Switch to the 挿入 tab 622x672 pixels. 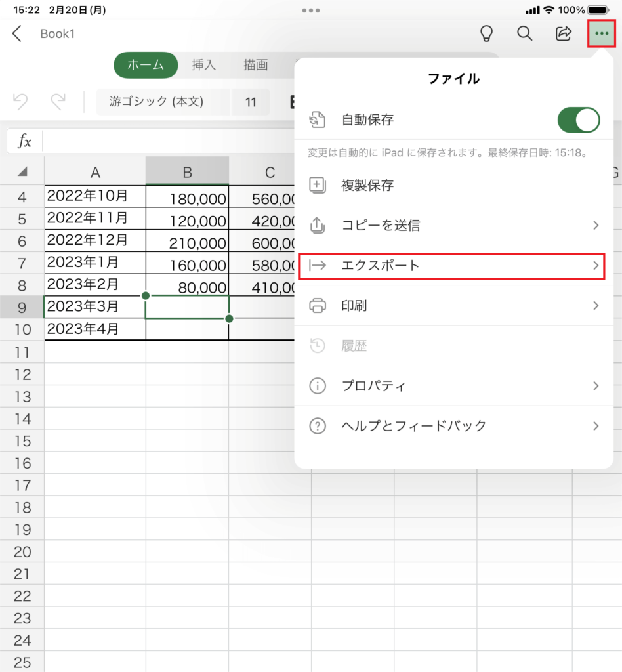point(203,65)
